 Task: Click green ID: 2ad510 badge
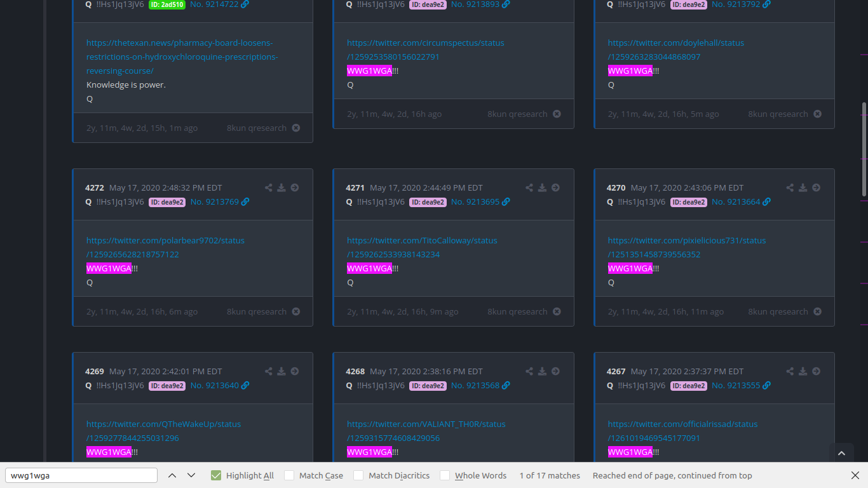click(x=166, y=4)
